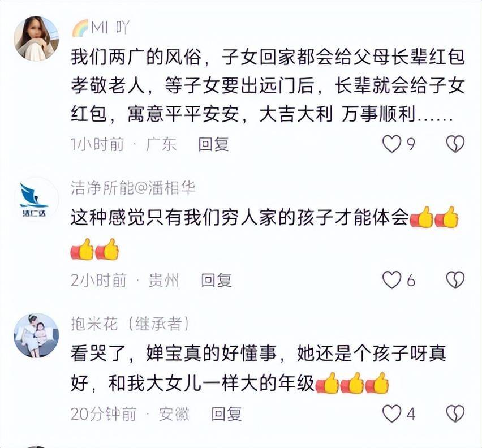Tap the 1小时前 · 广东 timestamp

point(123,144)
